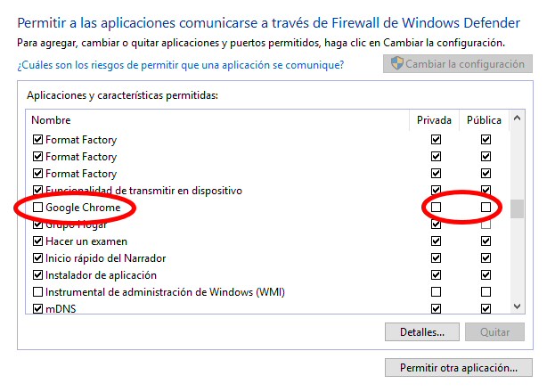Uncheck Hacer un examen checkbox

coord(37,241)
